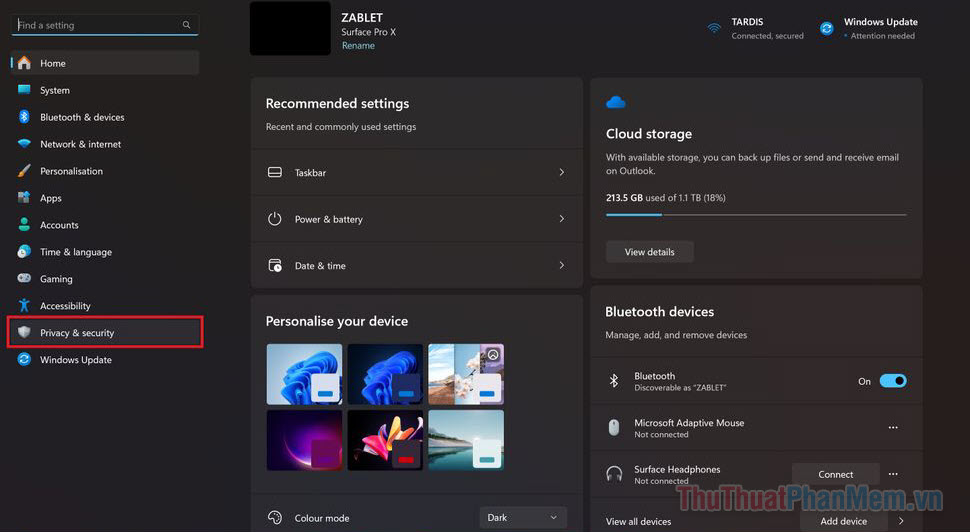Click the Accessibility figure icon
The width and height of the screenshot is (970, 532).
pyautogui.click(x=24, y=306)
